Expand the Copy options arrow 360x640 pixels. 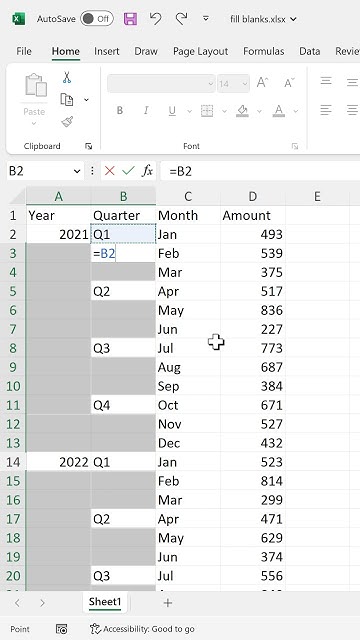click(x=86, y=100)
